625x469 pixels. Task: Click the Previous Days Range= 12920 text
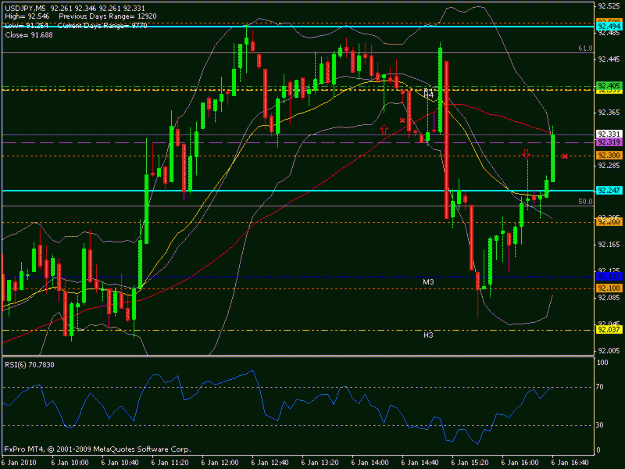click(x=108, y=17)
